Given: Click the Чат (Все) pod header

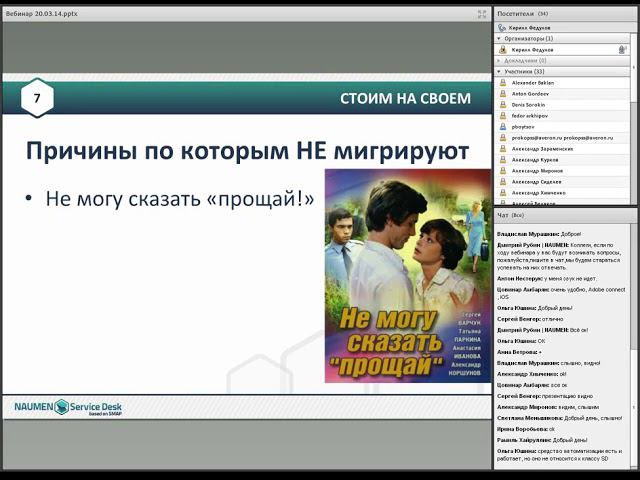Looking at the screenshot, I should coord(565,215).
